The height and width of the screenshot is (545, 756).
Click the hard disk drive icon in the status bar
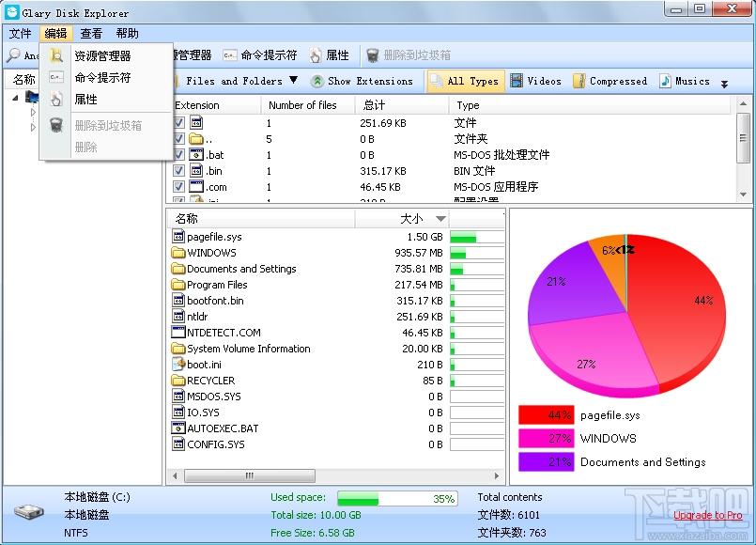[x=28, y=512]
